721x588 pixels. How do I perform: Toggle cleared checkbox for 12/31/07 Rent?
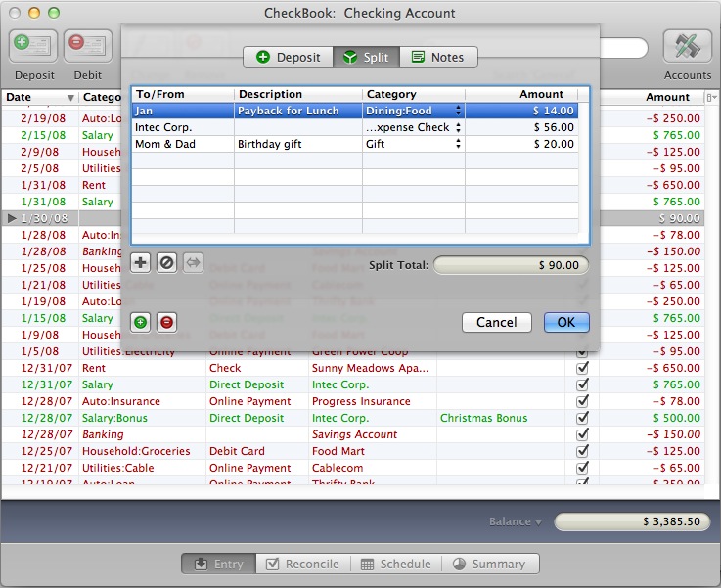583,368
